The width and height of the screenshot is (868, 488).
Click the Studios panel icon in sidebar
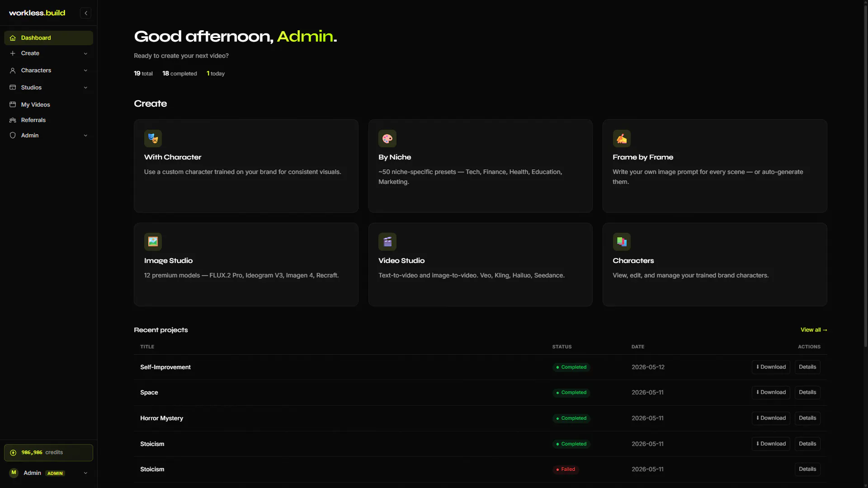click(x=13, y=88)
